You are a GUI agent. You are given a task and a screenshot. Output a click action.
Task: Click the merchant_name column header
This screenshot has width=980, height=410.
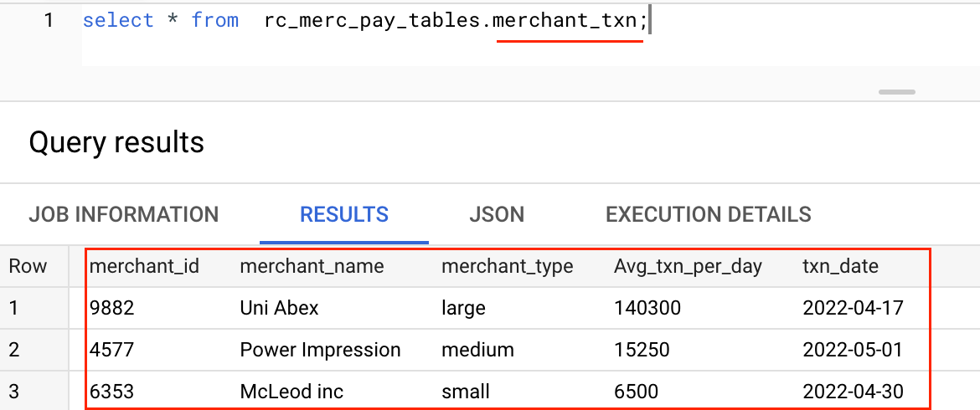click(312, 266)
